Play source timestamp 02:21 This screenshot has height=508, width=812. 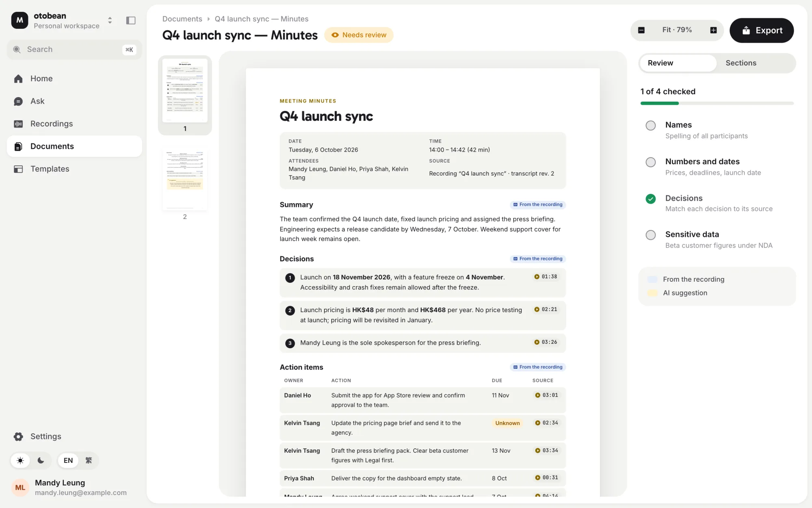coord(546,310)
